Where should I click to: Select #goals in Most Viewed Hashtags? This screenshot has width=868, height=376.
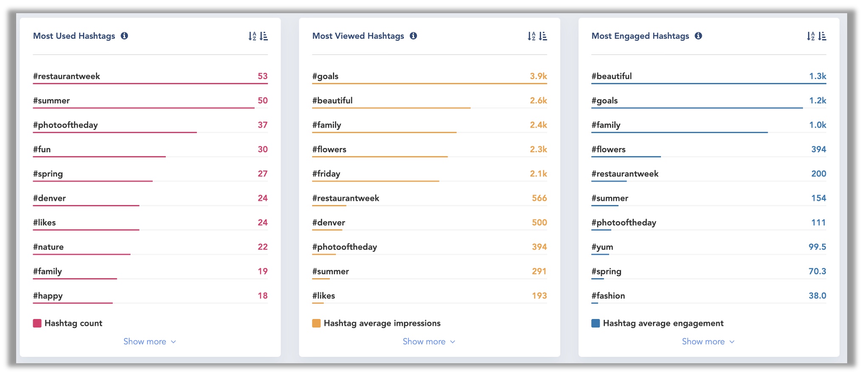pos(326,77)
